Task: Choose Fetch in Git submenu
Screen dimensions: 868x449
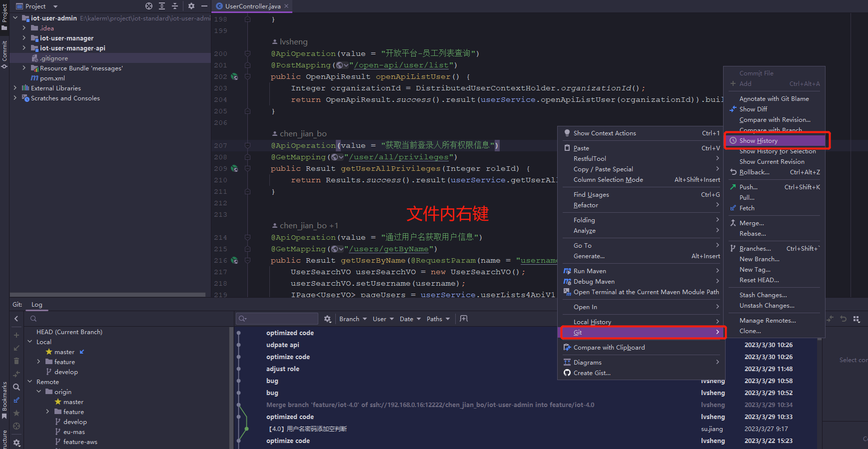Action: coord(775,208)
